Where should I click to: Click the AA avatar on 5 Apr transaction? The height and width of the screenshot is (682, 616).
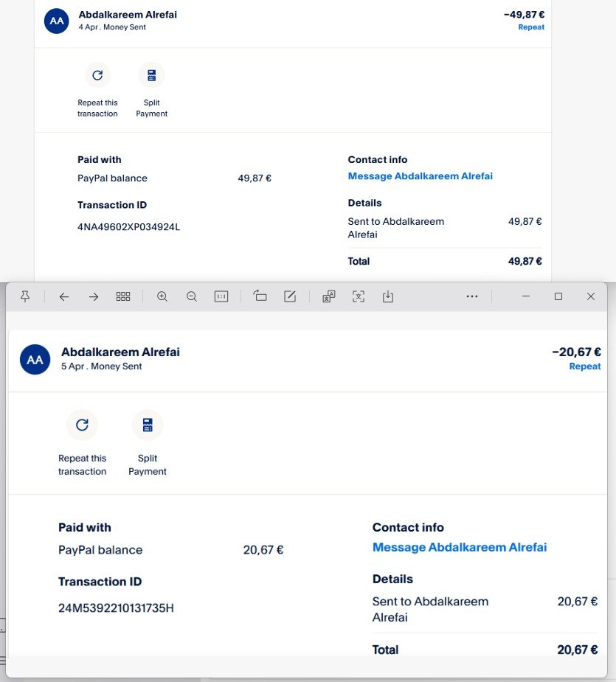[x=35, y=359]
